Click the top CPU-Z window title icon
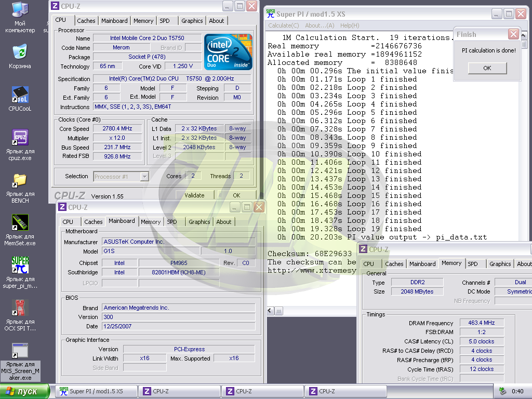532x399 pixels. pyautogui.click(x=55, y=6)
